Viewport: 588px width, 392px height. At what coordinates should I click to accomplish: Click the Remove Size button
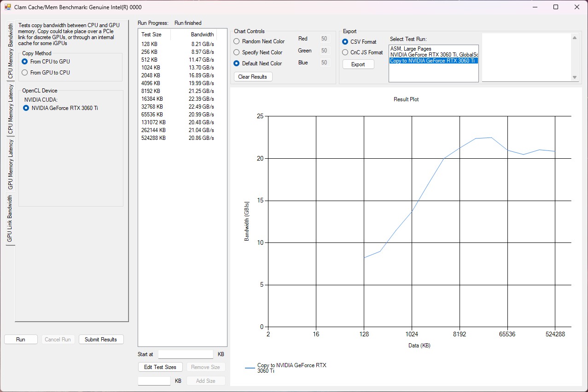[x=206, y=367]
